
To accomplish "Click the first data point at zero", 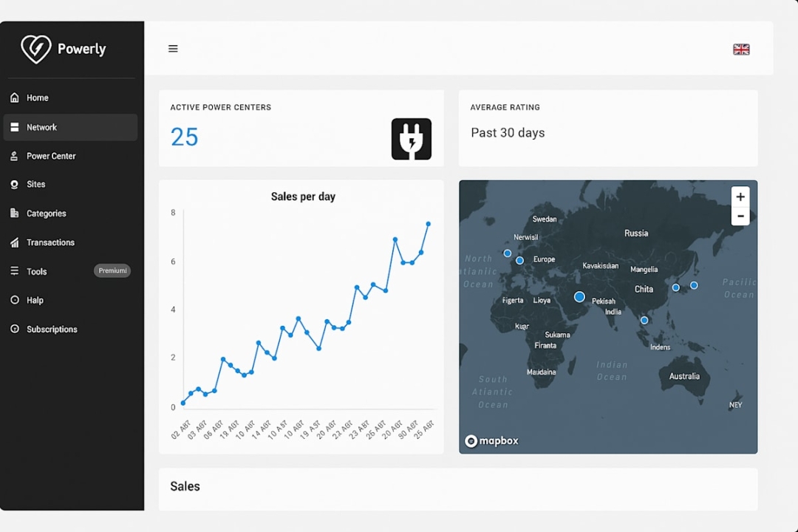I will point(183,403).
